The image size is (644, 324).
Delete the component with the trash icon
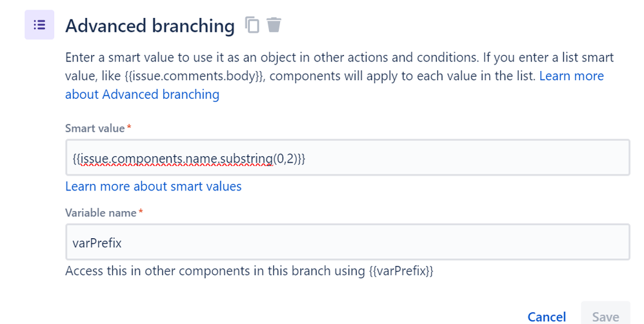274,25
